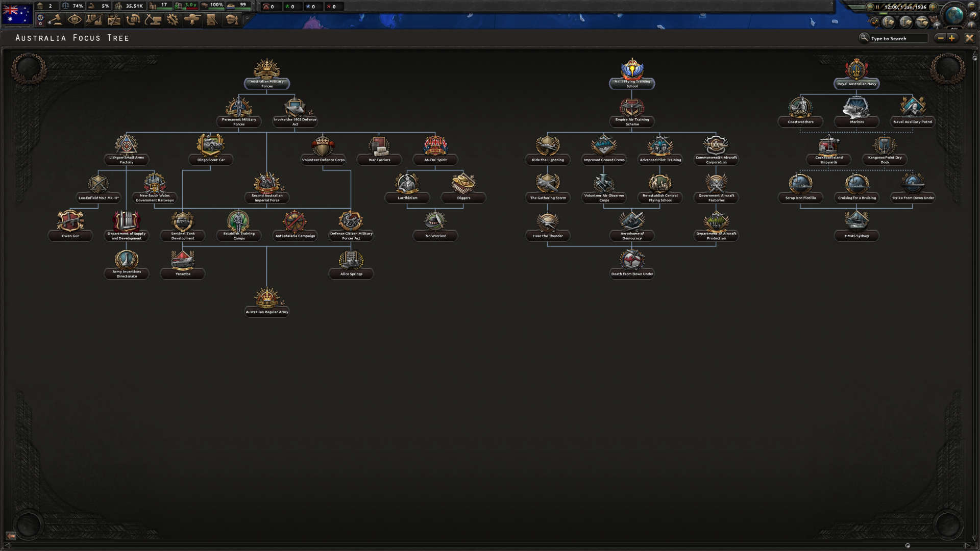
Task: Increase game speed with plus button
Action: pyautogui.click(x=933, y=7)
